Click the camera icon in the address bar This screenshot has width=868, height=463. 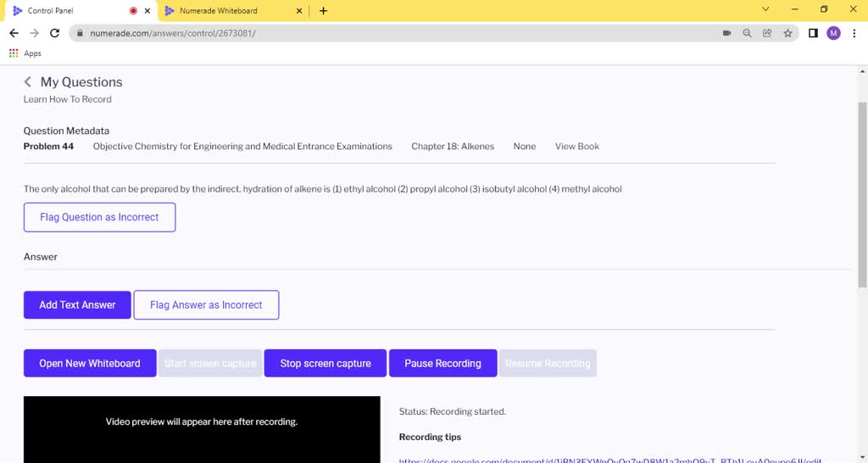pyautogui.click(x=726, y=33)
